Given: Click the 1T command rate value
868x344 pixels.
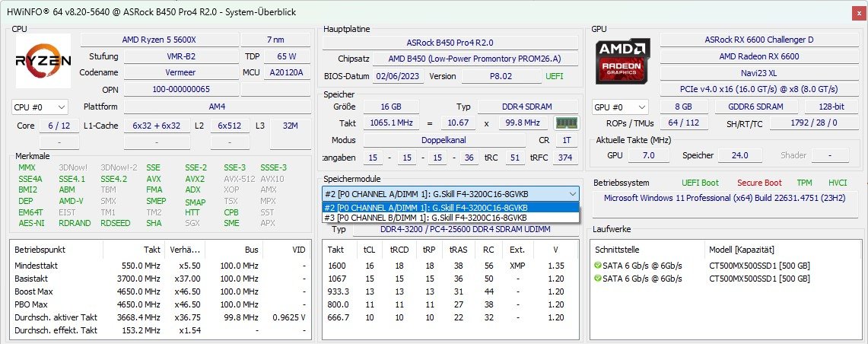Looking at the screenshot, I should 566,140.
